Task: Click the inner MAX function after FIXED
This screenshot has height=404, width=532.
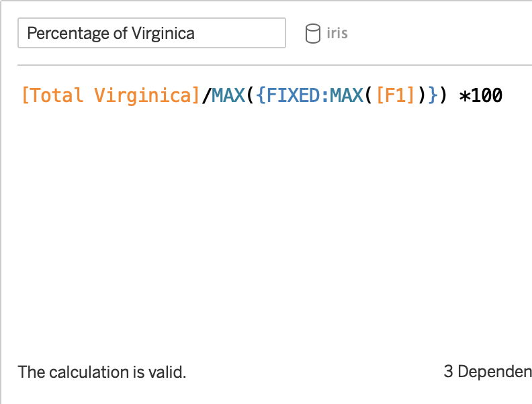Action: pyautogui.click(x=346, y=95)
